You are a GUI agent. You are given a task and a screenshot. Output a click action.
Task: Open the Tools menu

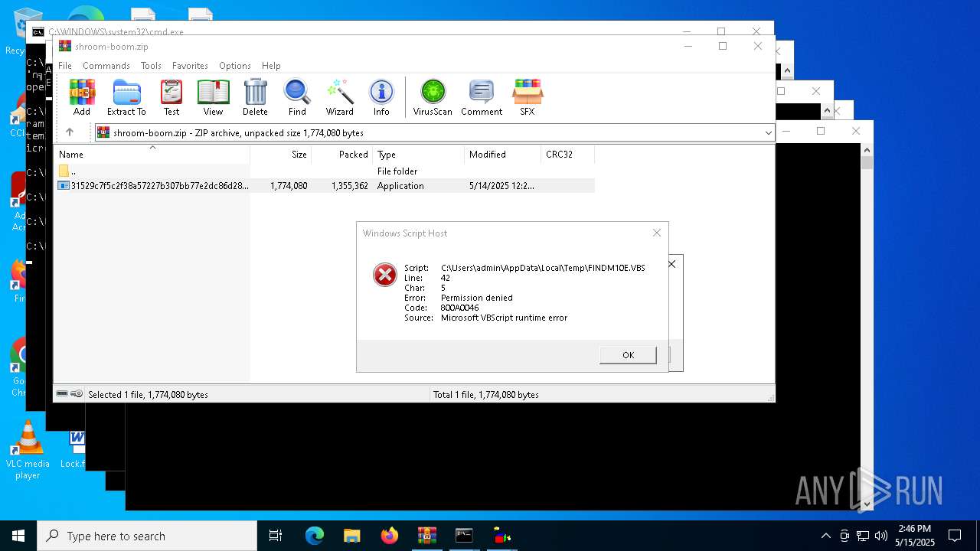[151, 66]
